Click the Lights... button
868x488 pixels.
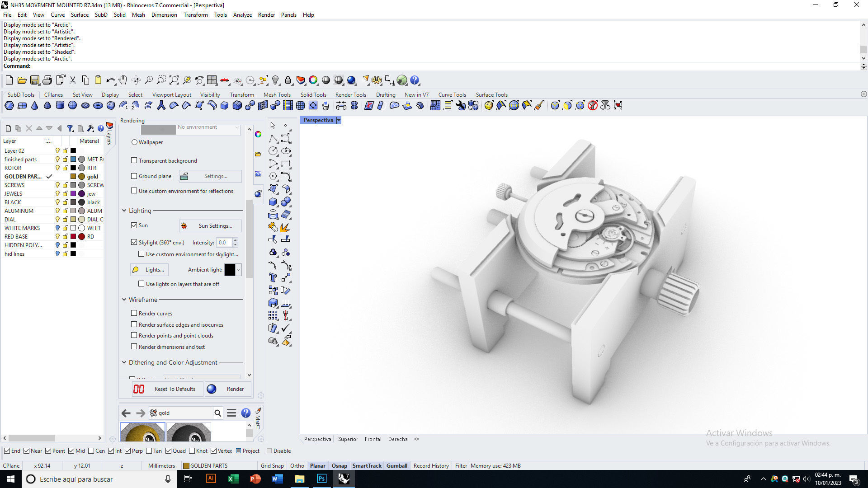point(149,270)
